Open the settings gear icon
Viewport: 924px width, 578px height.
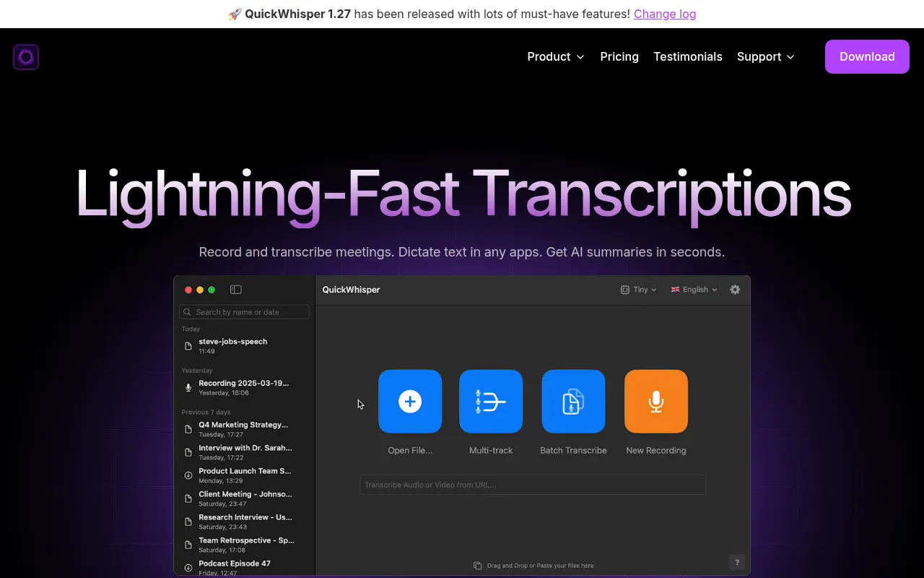click(735, 290)
